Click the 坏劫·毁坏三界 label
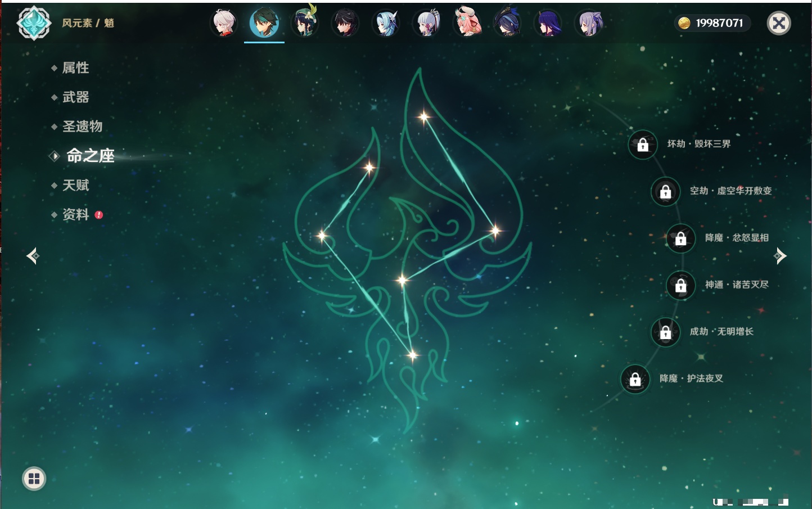 pos(699,144)
